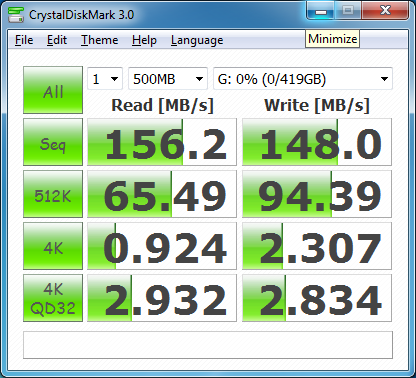The width and height of the screenshot is (416, 378).
Task: Open the G: drive selection dropdown
Action: pos(303,79)
